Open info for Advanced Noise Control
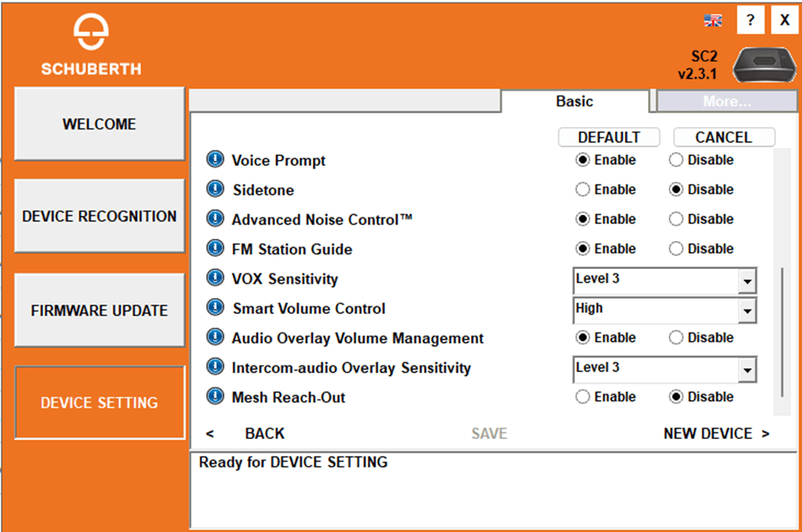Viewport: 802px width, 532px height. coord(216,219)
